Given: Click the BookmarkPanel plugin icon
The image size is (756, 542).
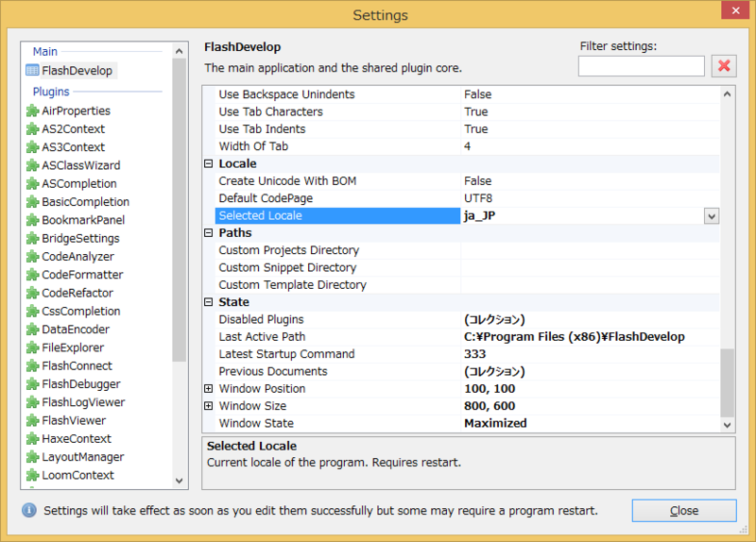Looking at the screenshot, I should click(x=32, y=220).
